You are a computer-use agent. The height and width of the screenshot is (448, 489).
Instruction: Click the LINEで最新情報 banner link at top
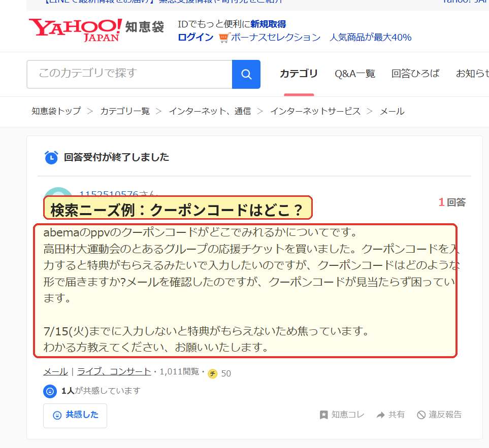pyautogui.click(x=163, y=2)
